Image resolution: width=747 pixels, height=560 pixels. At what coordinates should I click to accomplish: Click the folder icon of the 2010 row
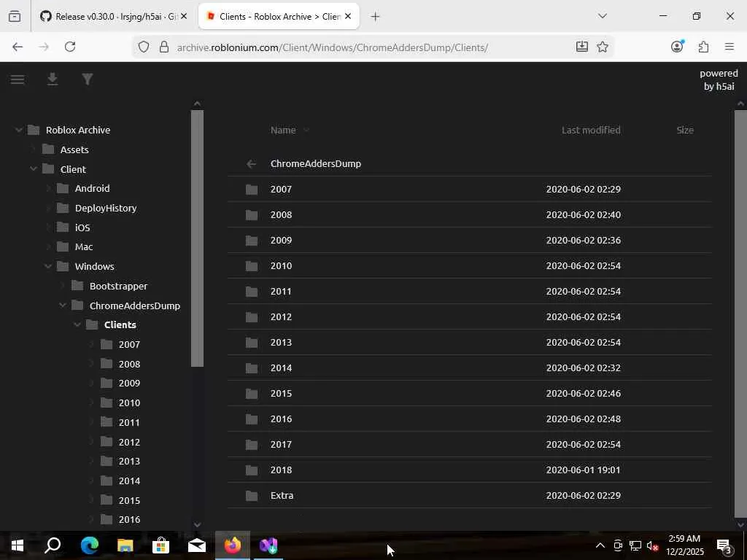point(252,266)
